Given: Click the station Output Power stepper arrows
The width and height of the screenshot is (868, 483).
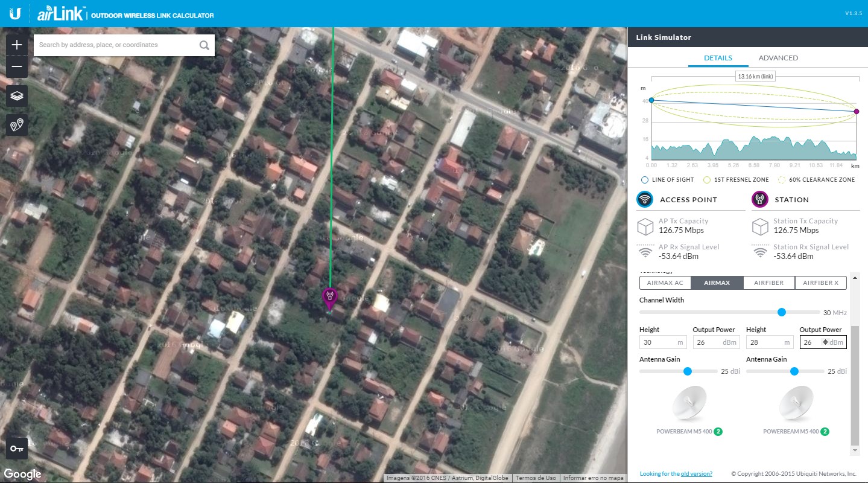Looking at the screenshot, I should pyautogui.click(x=826, y=342).
